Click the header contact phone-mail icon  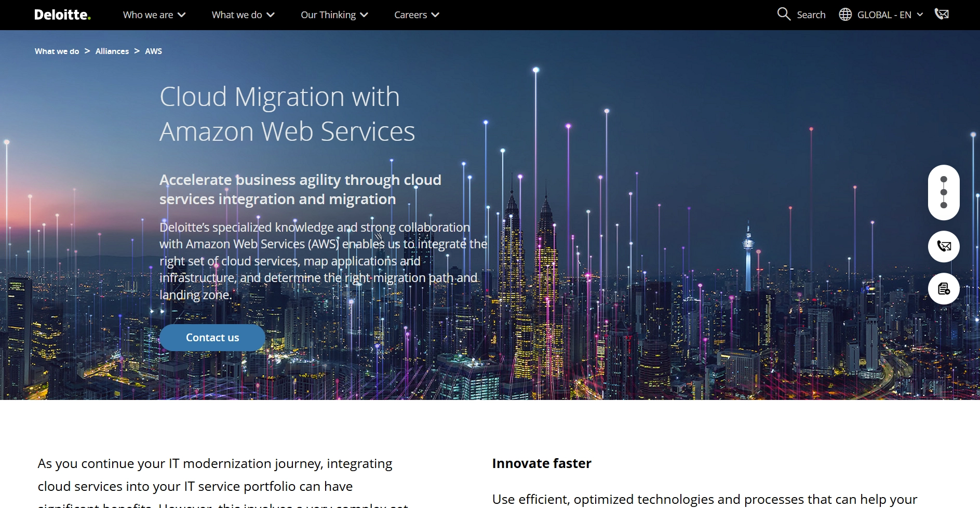(942, 14)
